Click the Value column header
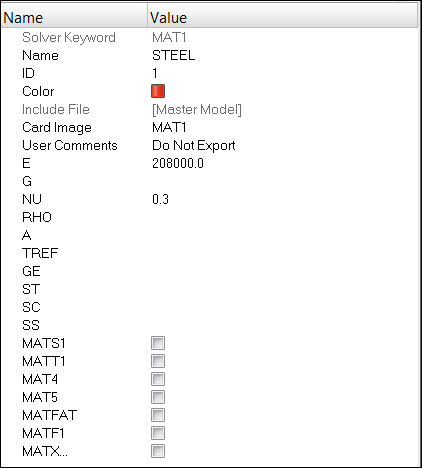The width and height of the screenshot is (422, 468). pyautogui.click(x=283, y=18)
